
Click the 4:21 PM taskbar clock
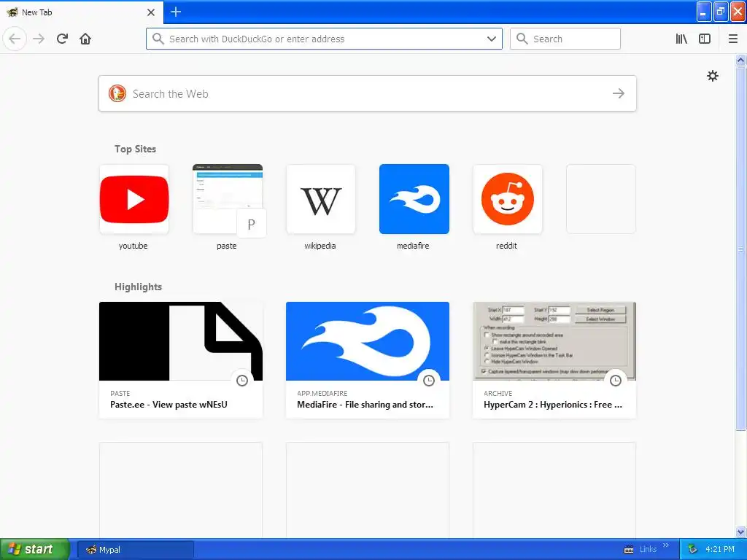[x=720, y=549]
